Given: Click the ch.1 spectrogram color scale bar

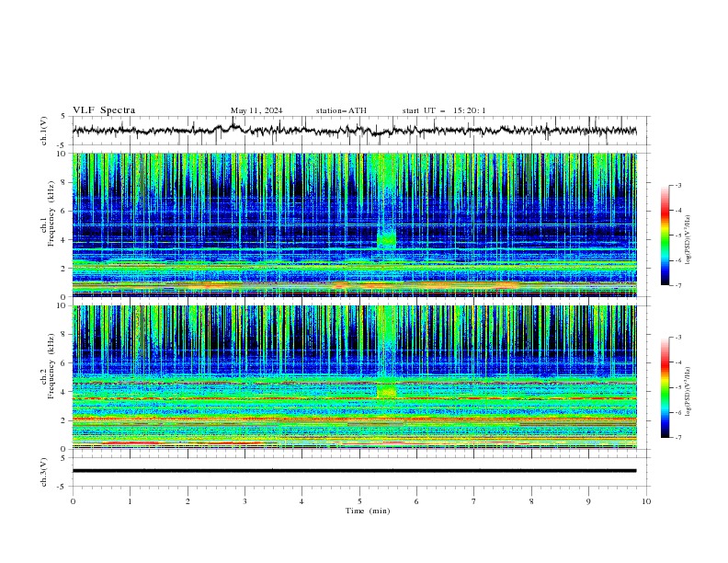Looking at the screenshot, I should [665, 236].
